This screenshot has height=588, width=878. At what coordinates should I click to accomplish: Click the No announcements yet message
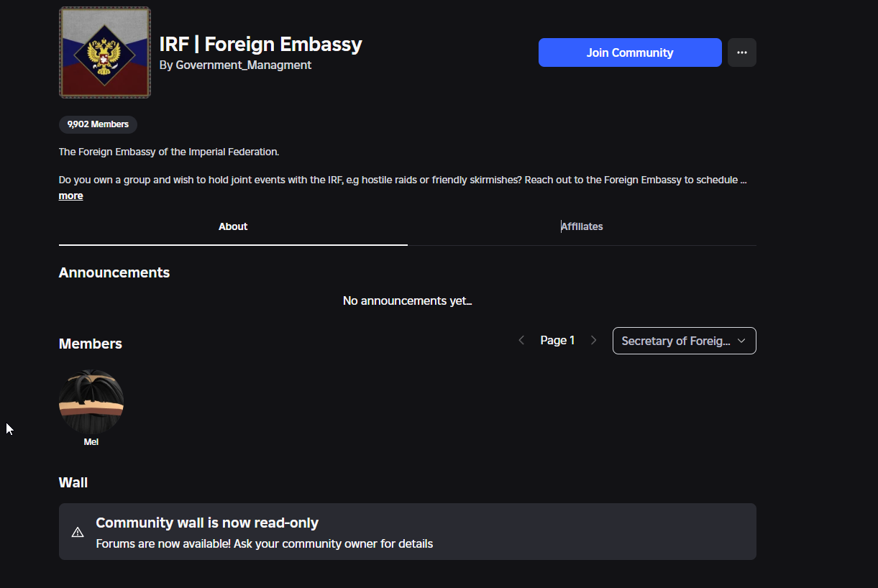point(407,300)
